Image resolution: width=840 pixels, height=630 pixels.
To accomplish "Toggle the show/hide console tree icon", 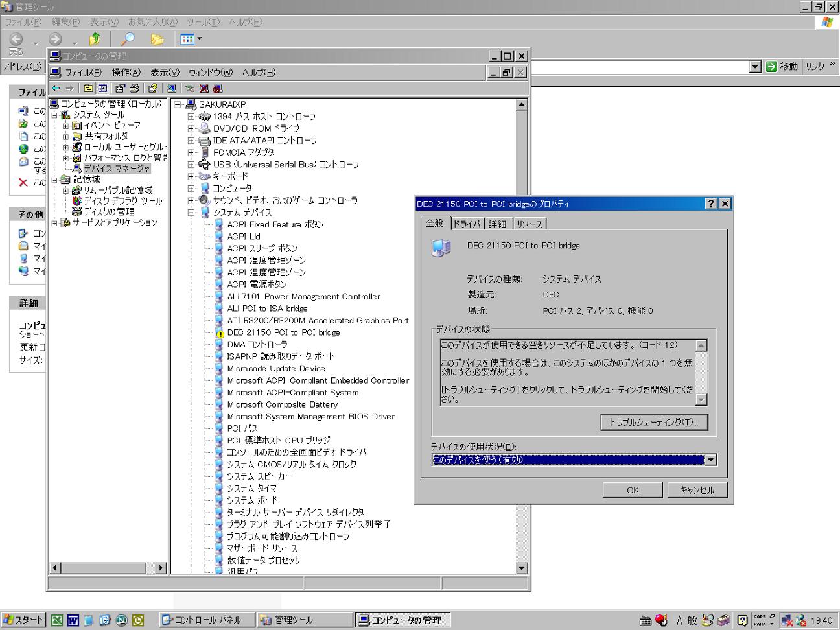I will (102, 88).
